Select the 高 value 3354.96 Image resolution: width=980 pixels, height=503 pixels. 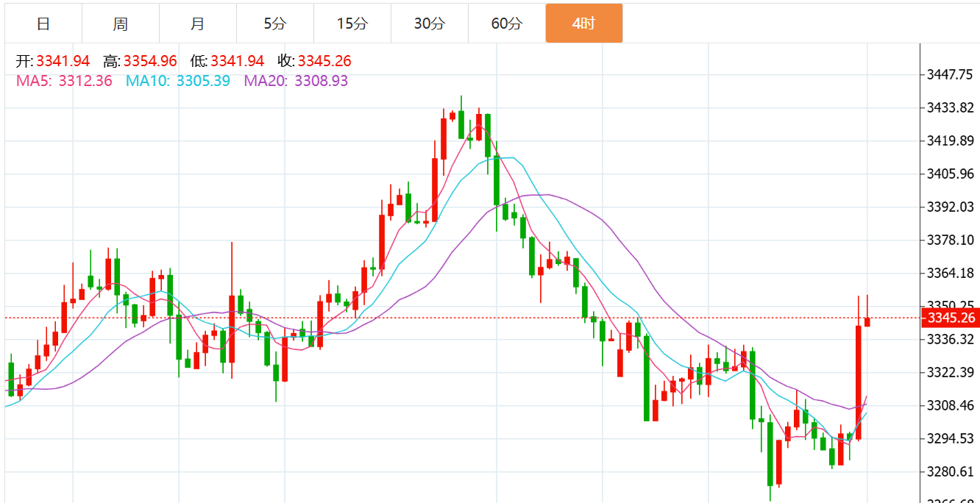click(x=150, y=61)
